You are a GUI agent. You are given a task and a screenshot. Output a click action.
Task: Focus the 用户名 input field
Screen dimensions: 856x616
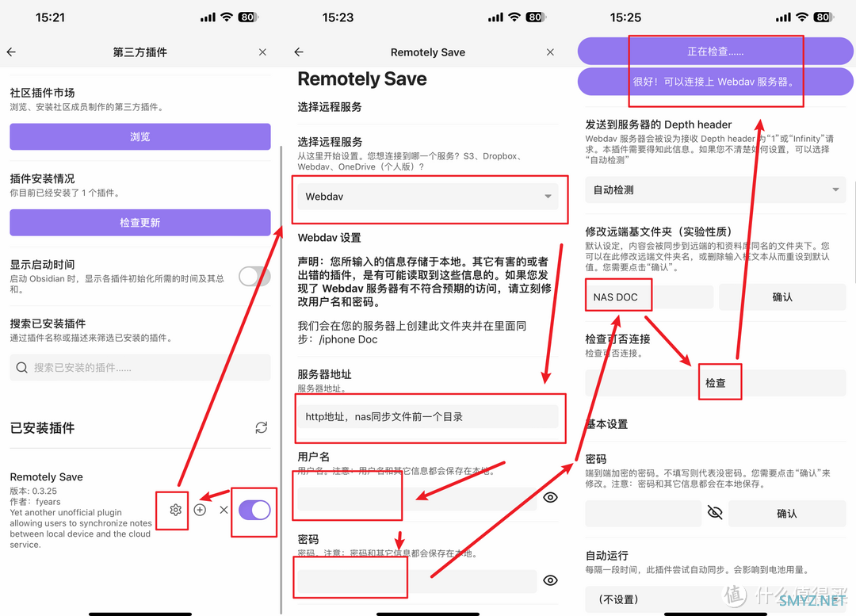[417, 498]
